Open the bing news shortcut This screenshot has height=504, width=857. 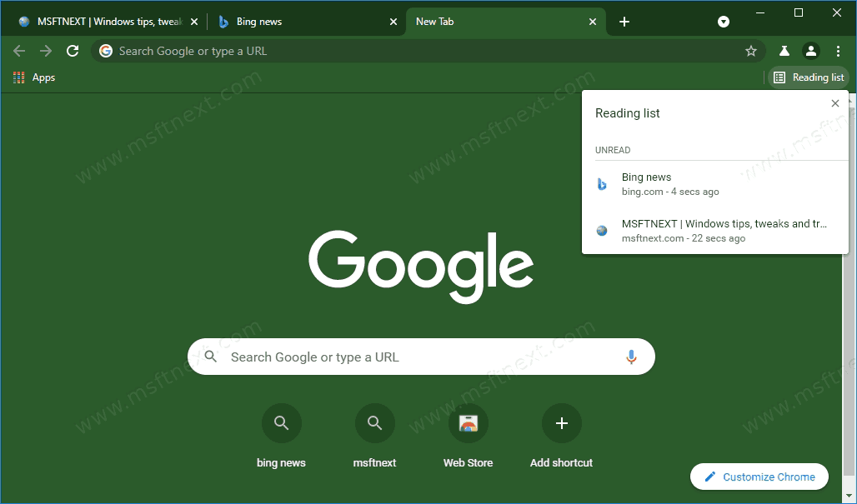tap(282, 437)
